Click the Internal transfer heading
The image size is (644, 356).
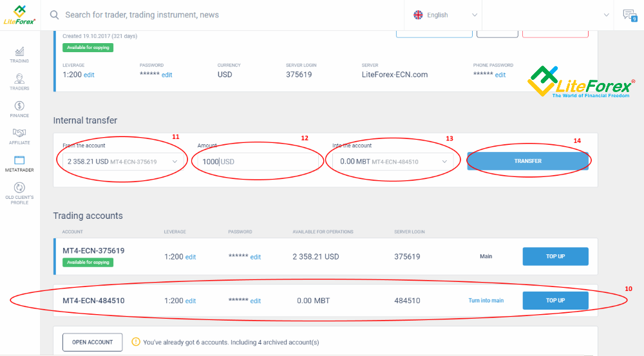pyautogui.click(x=85, y=120)
